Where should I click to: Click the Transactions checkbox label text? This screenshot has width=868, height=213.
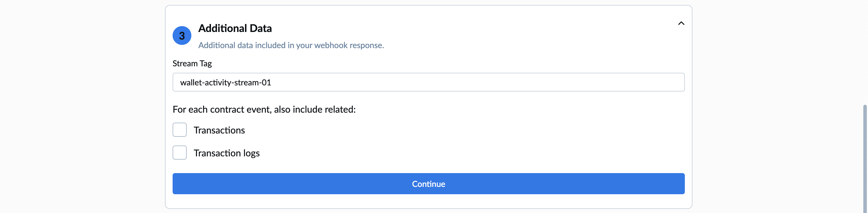tap(219, 130)
